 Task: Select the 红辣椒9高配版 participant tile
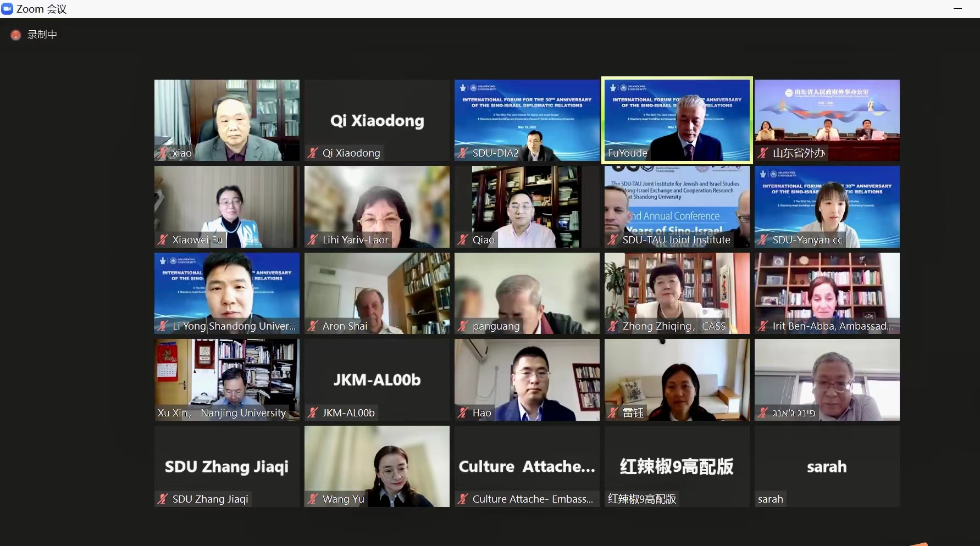click(677, 466)
